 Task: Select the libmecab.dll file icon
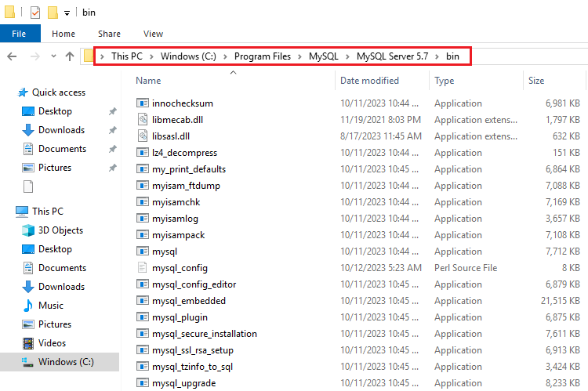[x=143, y=120]
